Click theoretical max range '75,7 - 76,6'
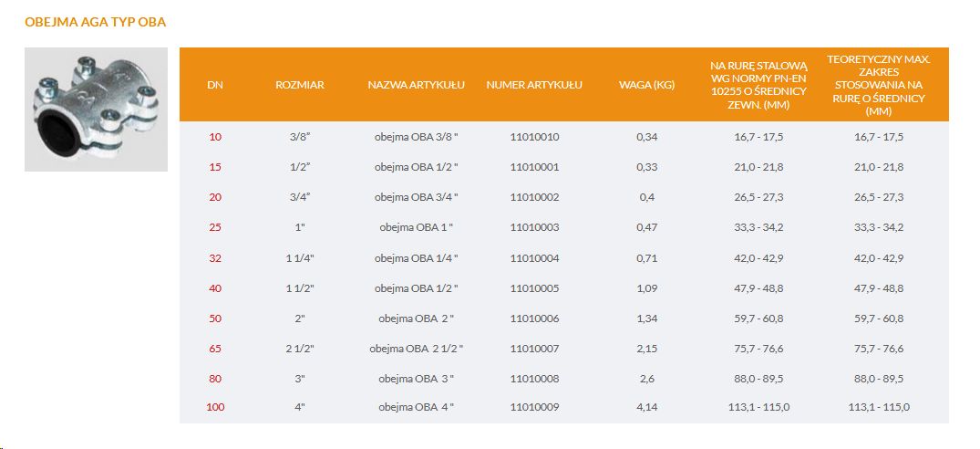 click(879, 349)
